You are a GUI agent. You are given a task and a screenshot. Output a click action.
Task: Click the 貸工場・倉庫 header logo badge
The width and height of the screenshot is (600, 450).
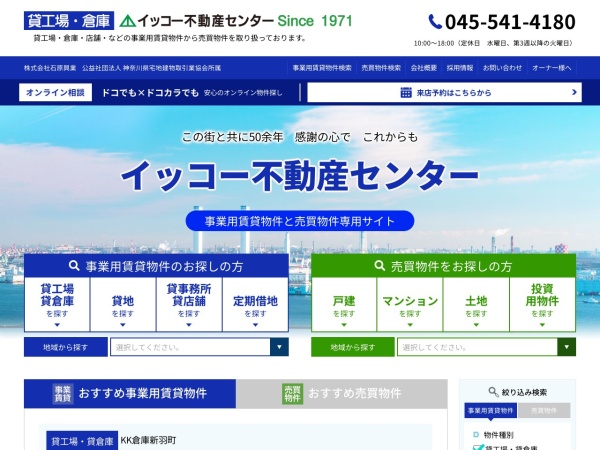pyautogui.click(x=69, y=21)
